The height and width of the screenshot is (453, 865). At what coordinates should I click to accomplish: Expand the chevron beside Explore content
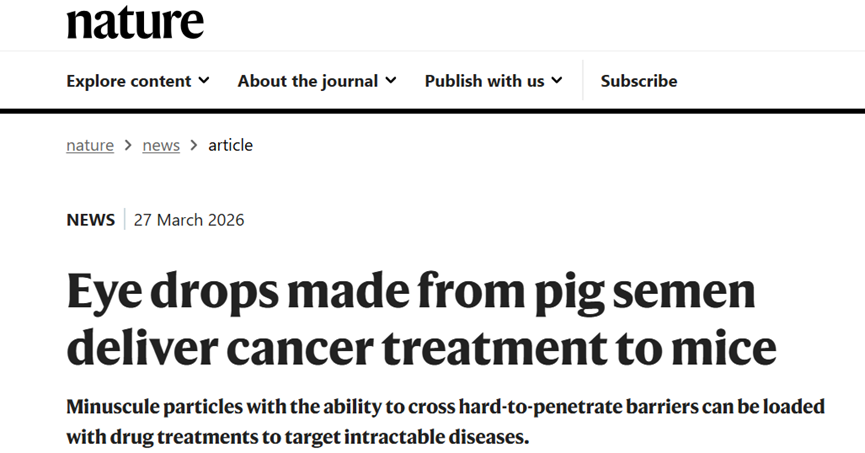coord(204,81)
